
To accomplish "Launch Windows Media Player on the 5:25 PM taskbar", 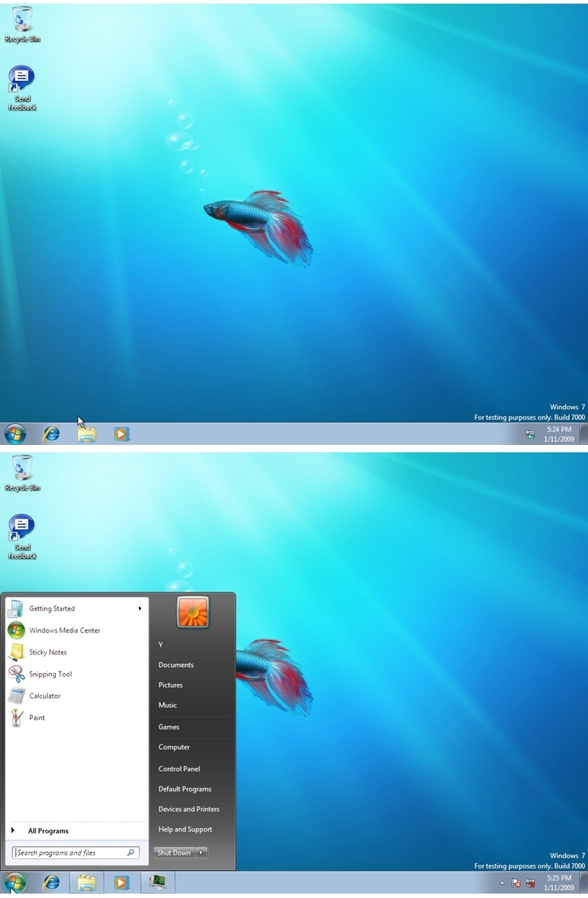I will click(x=122, y=883).
